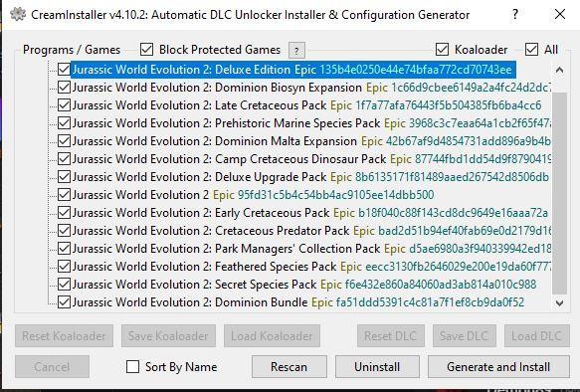Select Deluxe Edition row text
Screen dimensions: 580x392
(292, 70)
